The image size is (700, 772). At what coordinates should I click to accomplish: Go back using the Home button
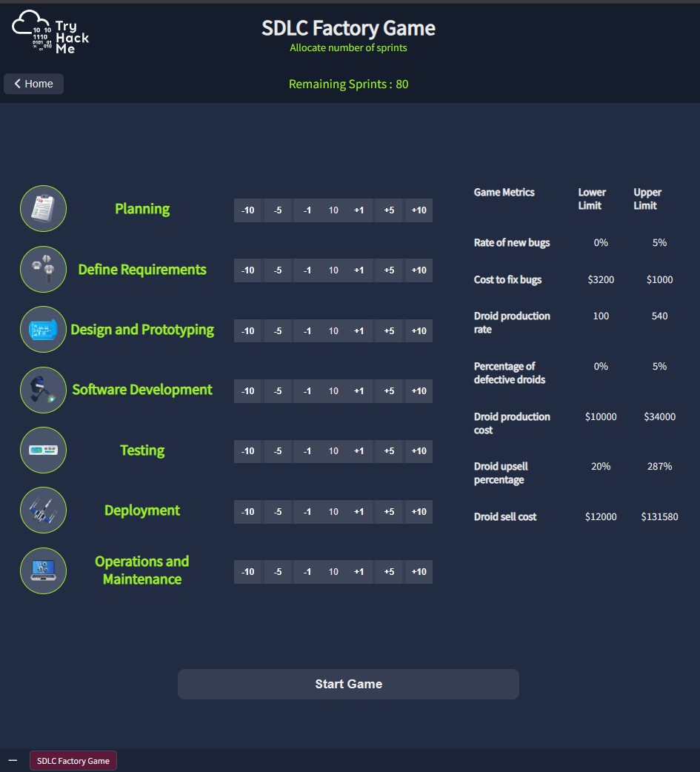[x=34, y=84]
